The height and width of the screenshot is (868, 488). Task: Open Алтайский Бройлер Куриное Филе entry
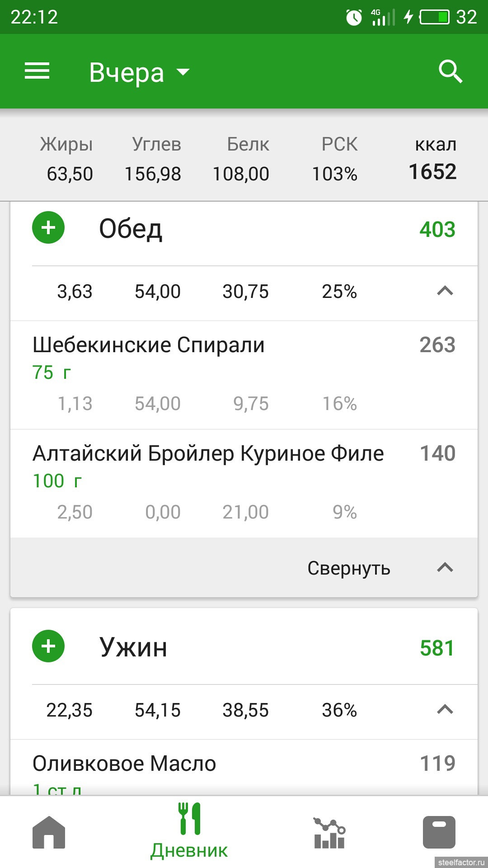[x=208, y=454]
